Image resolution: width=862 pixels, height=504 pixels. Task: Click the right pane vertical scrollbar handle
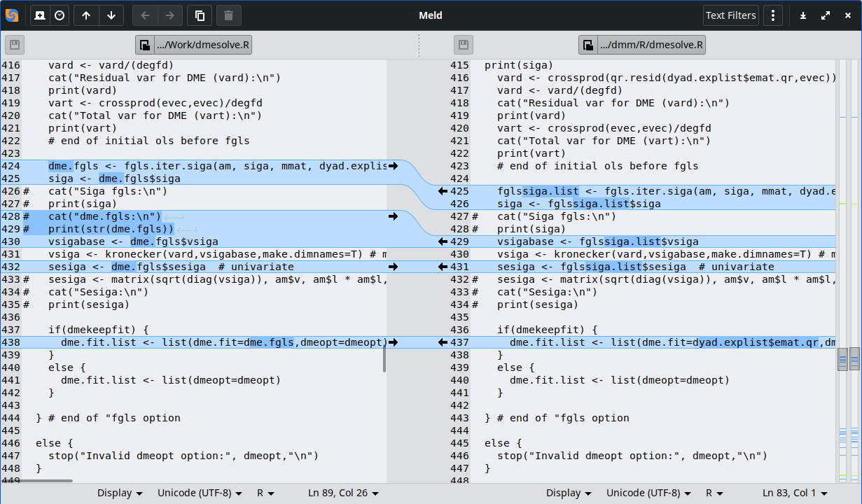842,359
